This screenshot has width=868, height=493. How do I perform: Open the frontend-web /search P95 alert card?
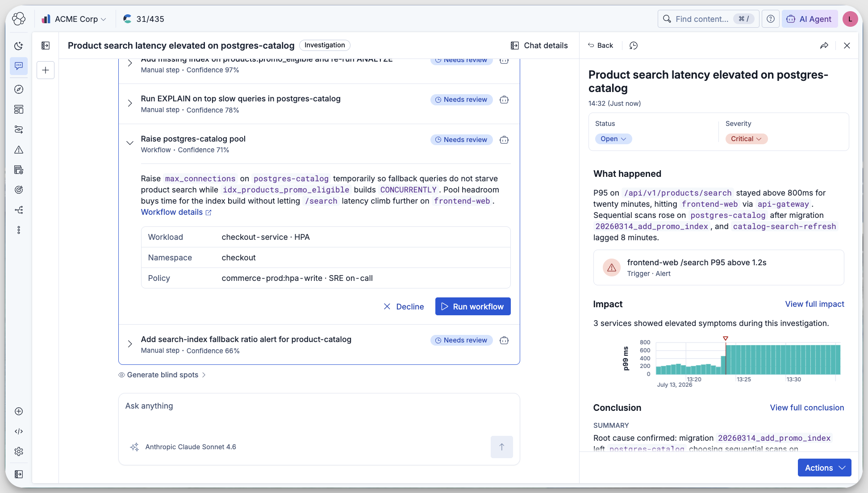718,267
